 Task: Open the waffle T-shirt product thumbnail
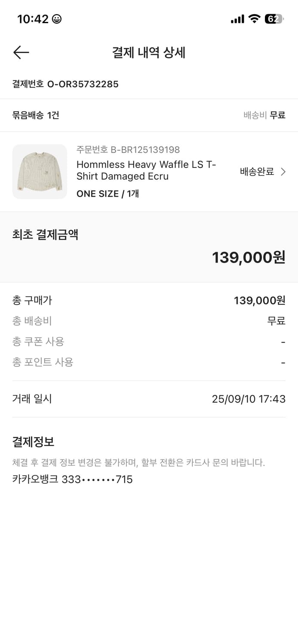coord(40,172)
